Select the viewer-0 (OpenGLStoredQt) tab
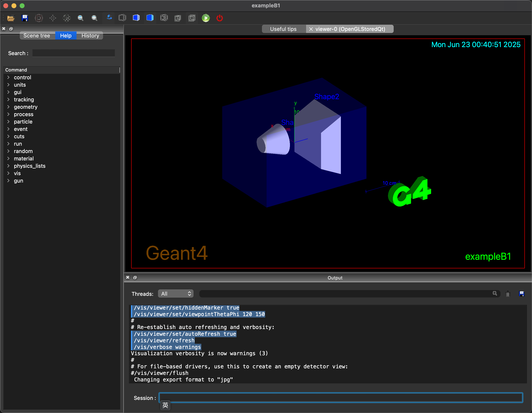Viewport: 532px width, 413px height. pos(350,29)
